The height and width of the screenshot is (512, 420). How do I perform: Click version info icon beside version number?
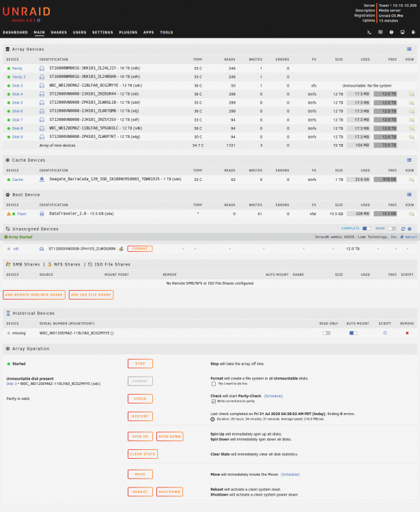coord(38,20)
